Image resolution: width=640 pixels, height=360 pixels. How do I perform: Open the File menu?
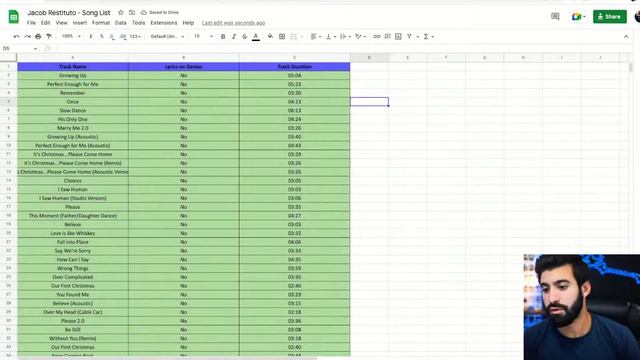(31, 23)
